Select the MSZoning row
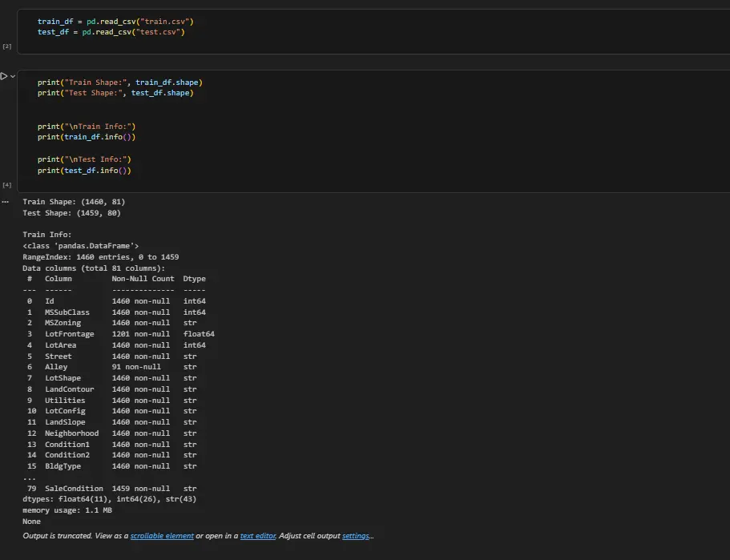This screenshot has height=560, width=730. tap(111, 323)
